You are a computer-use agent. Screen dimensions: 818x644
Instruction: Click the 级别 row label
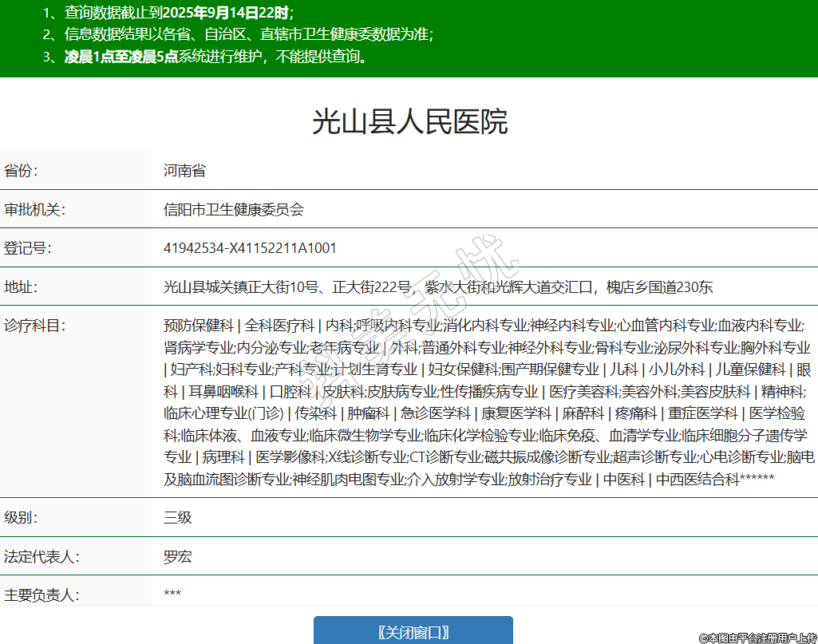click(21, 517)
